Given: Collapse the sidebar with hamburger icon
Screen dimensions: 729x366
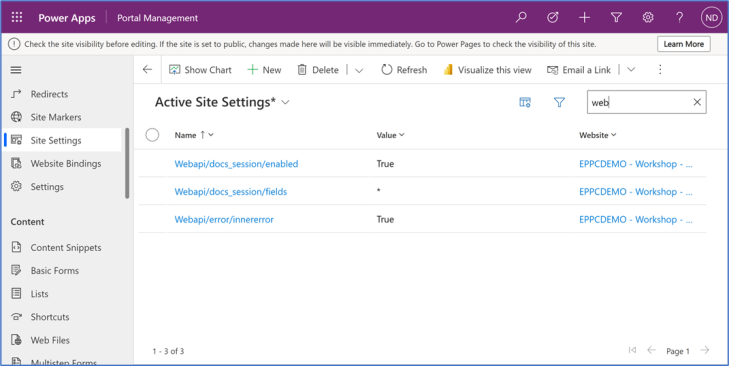Looking at the screenshot, I should [16, 70].
